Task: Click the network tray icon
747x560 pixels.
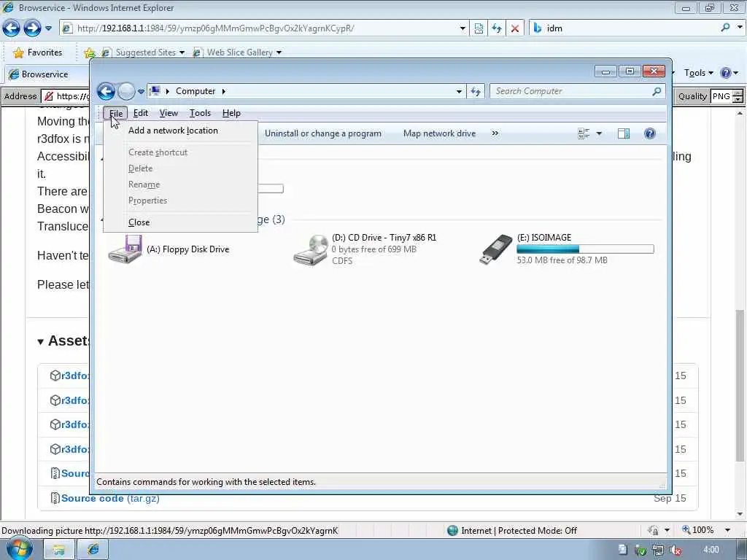Action: pyautogui.click(x=658, y=551)
